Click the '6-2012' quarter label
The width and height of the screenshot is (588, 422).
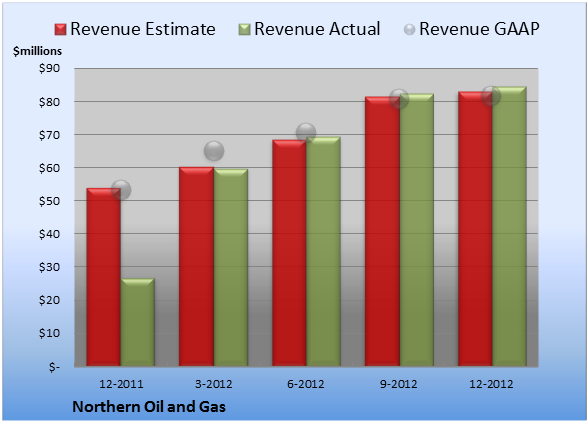coord(306,384)
